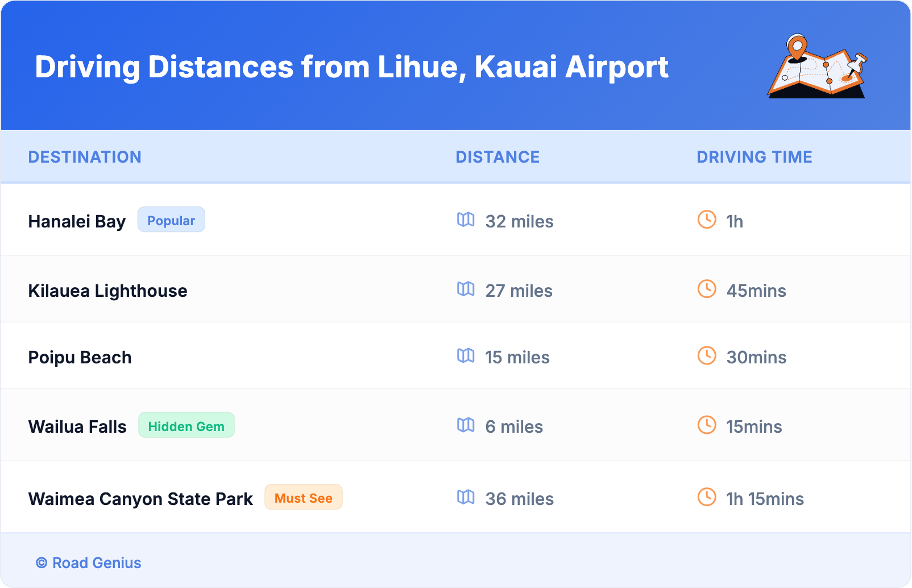
Task: Click the map icon beside 15 miles
Action: [x=466, y=355]
